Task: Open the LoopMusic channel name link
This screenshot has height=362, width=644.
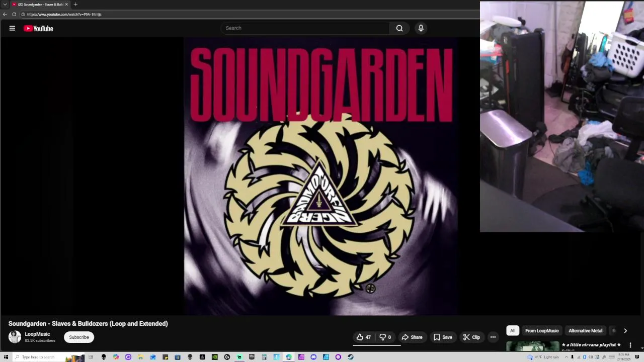Action: tap(37, 334)
